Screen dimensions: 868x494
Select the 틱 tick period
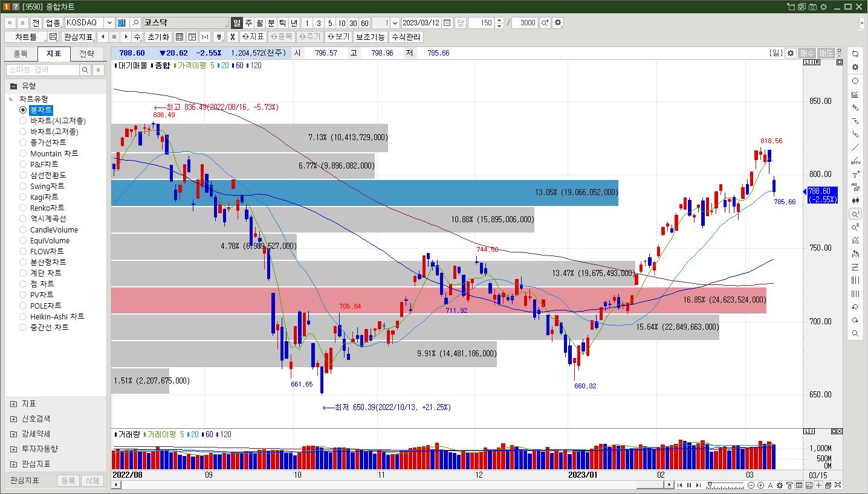point(282,23)
